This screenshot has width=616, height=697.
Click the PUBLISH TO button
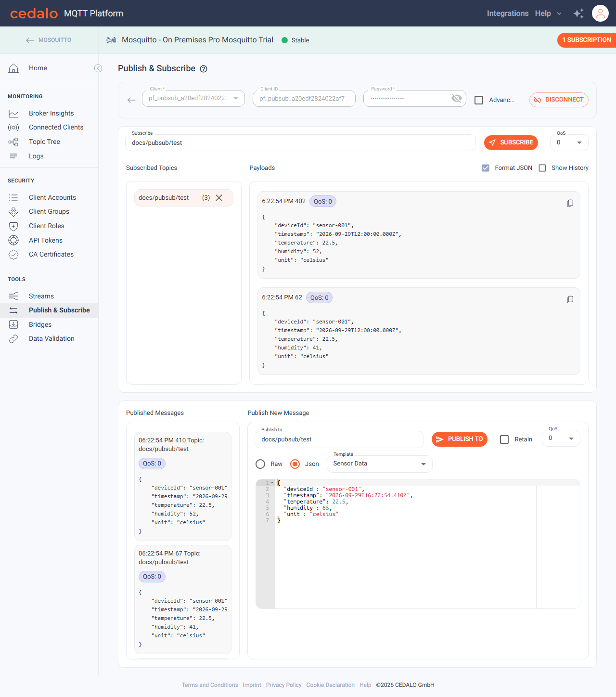tap(460, 439)
